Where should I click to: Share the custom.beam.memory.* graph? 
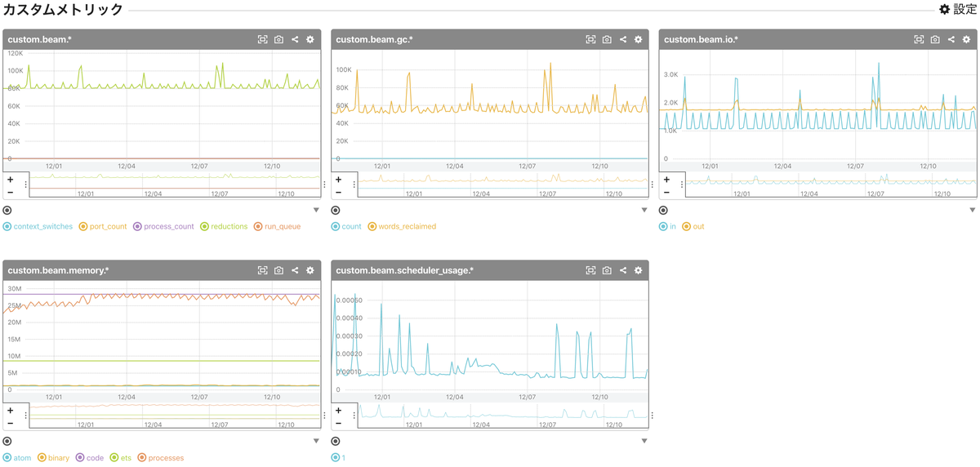[x=295, y=270]
